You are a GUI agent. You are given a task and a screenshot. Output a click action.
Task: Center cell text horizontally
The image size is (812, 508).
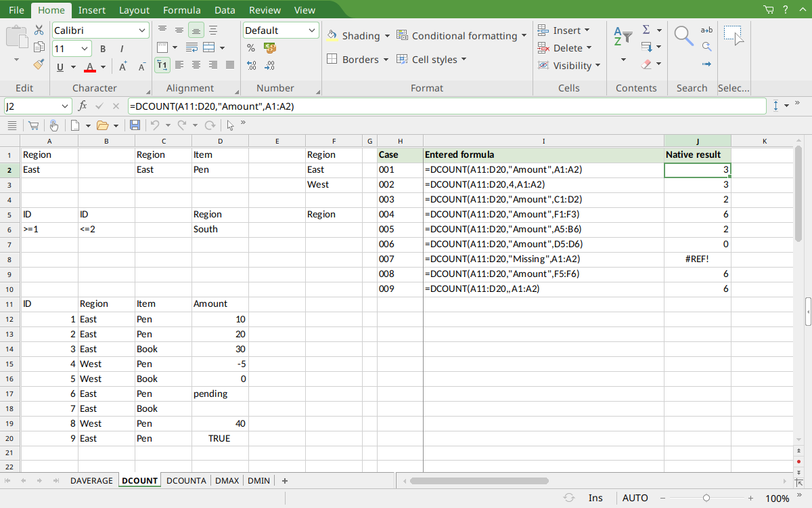pyautogui.click(x=196, y=65)
